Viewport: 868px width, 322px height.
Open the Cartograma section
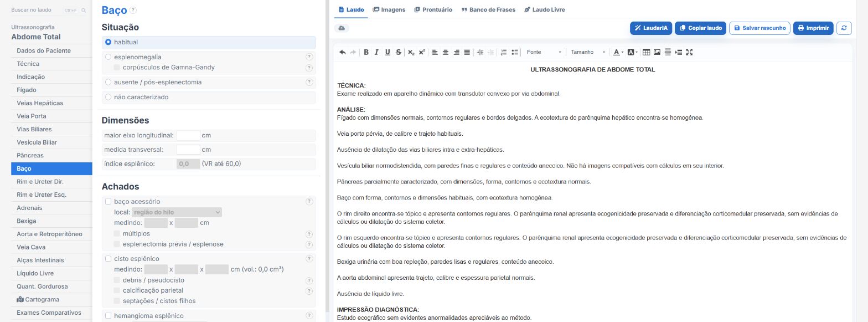[x=51, y=299]
